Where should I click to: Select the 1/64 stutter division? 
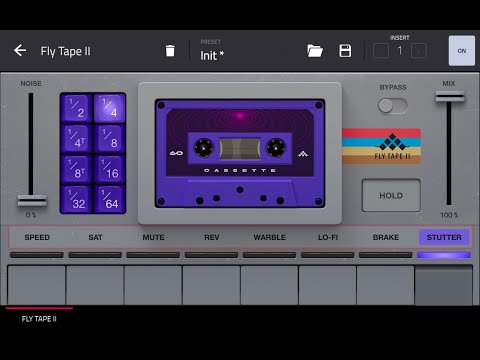tap(109, 199)
